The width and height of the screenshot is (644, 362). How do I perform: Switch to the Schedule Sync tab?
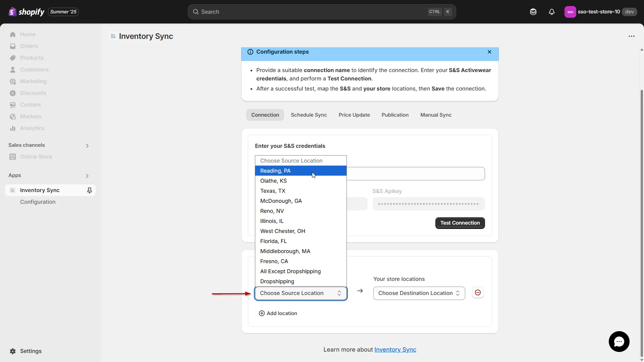pos(309,115)
